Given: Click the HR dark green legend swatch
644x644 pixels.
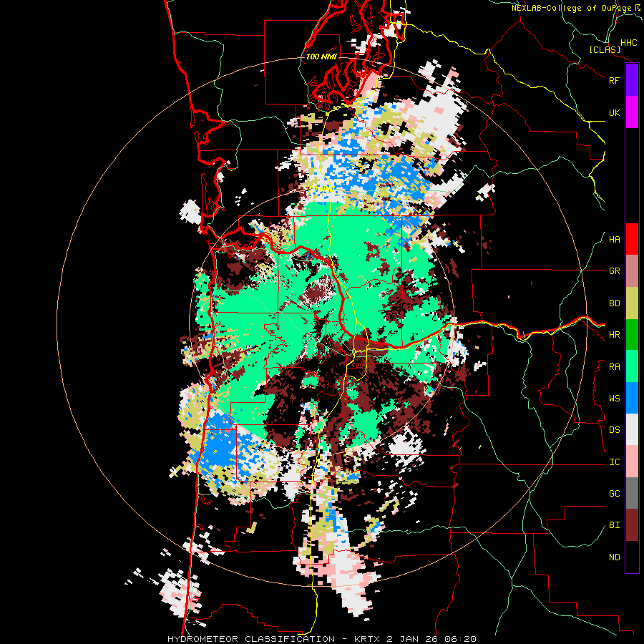Looking at the screenshot, I should (632, 335).
